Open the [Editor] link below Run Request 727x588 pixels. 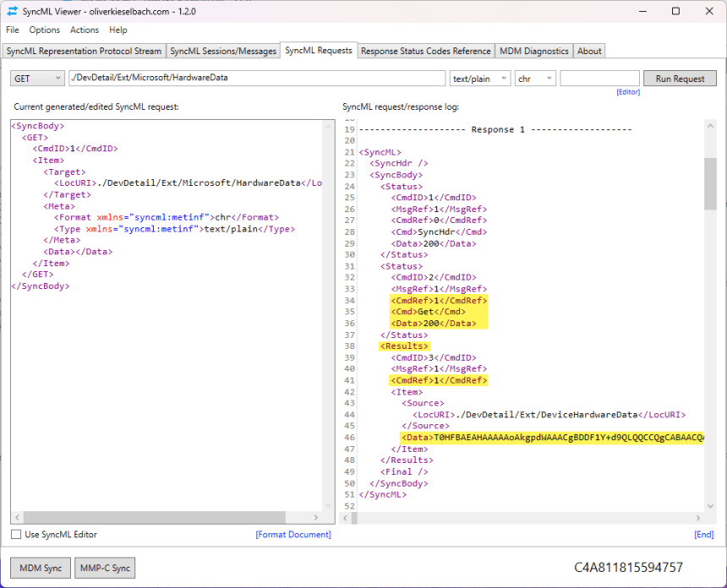tap(628, 92)
